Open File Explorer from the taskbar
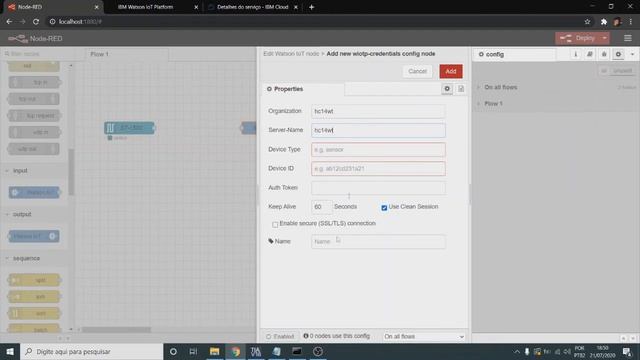 click(x=214, y=351)
